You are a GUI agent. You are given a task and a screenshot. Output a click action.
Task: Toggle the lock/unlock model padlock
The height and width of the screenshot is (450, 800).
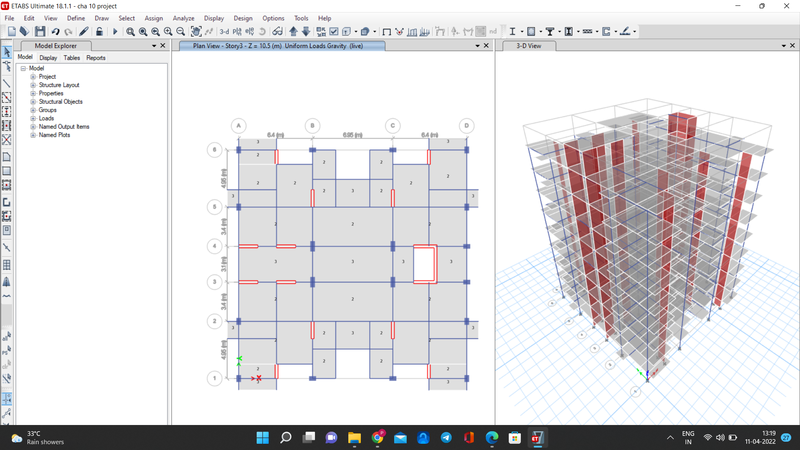99,32
